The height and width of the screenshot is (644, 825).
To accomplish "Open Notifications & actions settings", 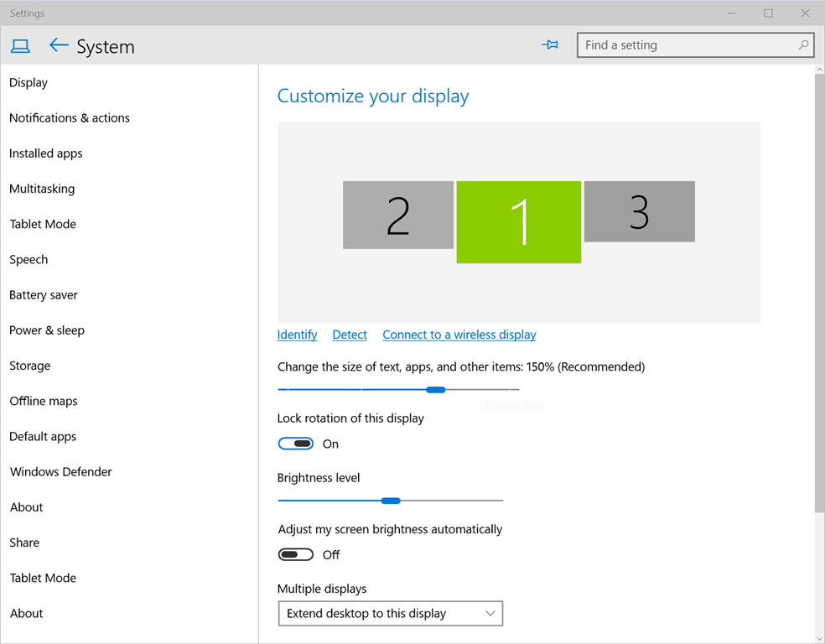I will tap(70, 118).
